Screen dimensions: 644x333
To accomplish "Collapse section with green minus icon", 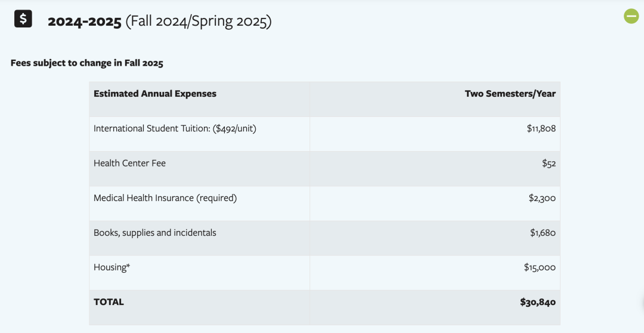I will [x=631, y=17].
